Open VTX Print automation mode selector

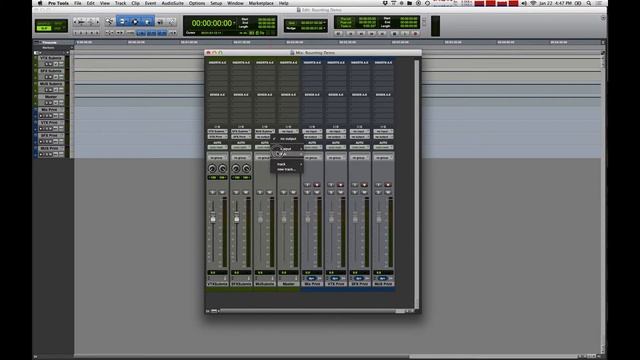tap(336, 147)
